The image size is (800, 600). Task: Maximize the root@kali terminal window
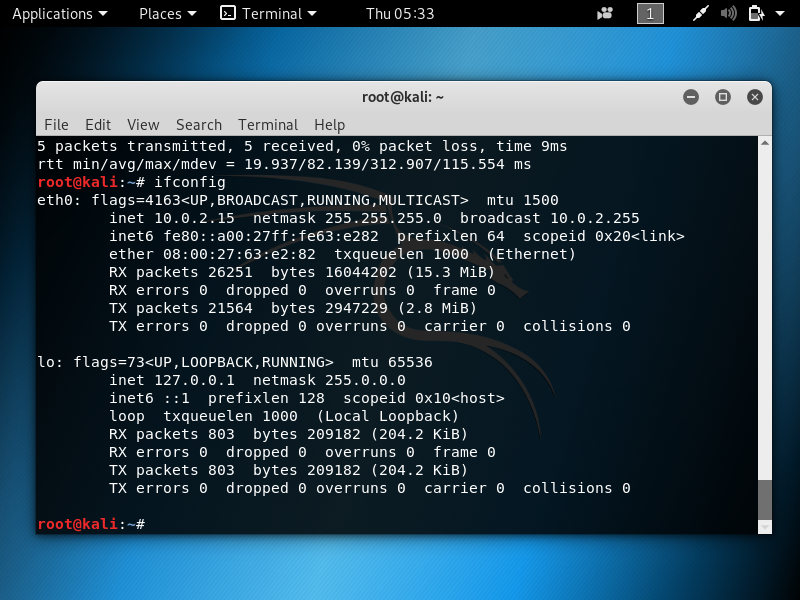click(x=722, y=97)
